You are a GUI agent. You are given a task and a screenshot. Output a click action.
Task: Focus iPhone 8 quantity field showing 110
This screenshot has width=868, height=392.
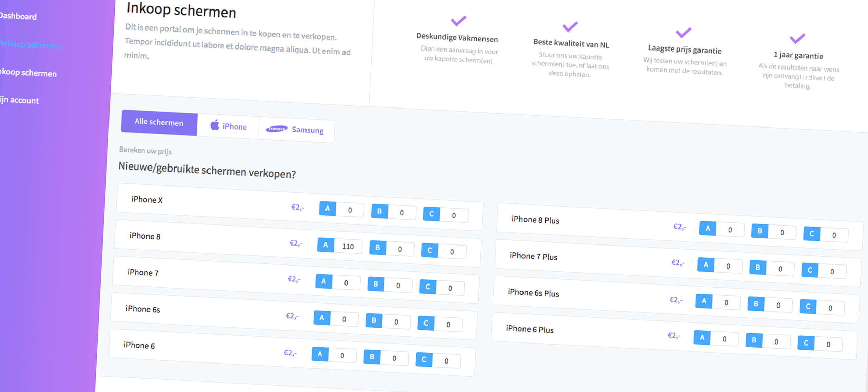click(348, 246)
